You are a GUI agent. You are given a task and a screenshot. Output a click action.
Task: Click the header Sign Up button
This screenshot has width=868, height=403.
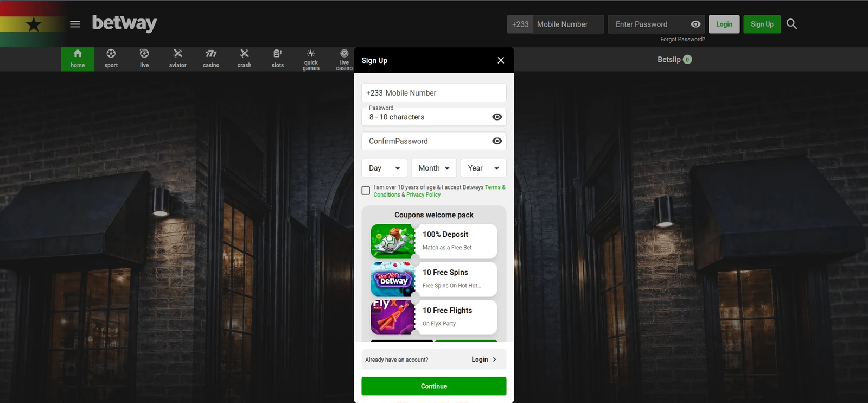762,24
